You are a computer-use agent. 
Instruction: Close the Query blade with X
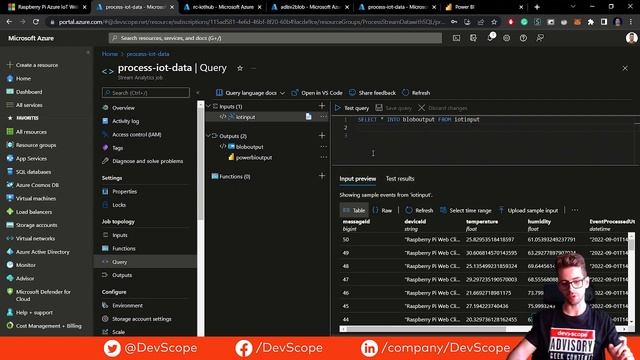click(x=625, y=68)
